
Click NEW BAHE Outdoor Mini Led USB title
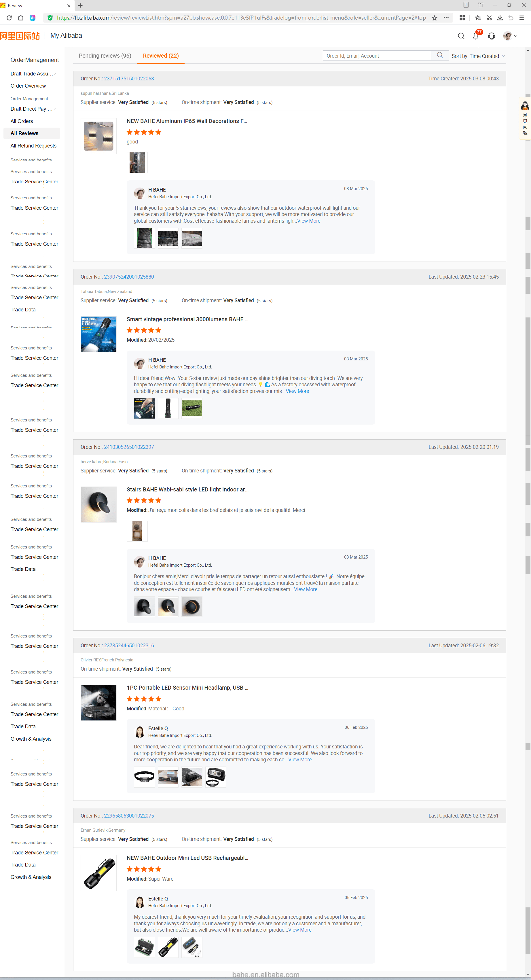187,858
